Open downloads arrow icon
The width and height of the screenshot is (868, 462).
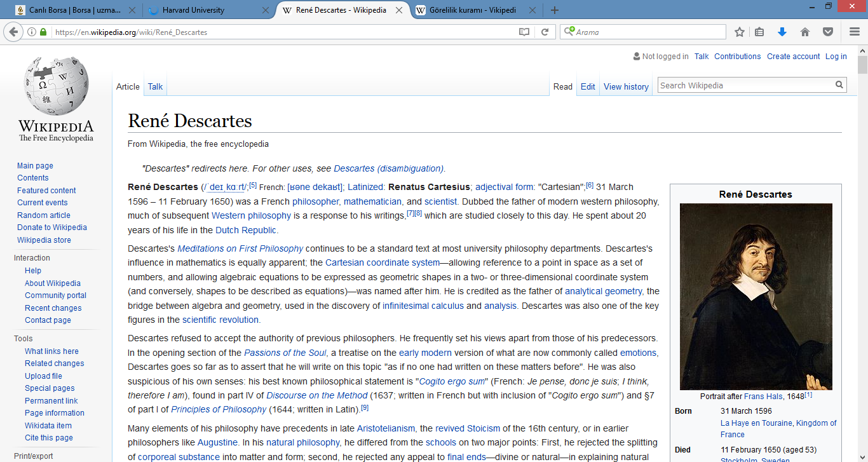click(x=782, y=32)
